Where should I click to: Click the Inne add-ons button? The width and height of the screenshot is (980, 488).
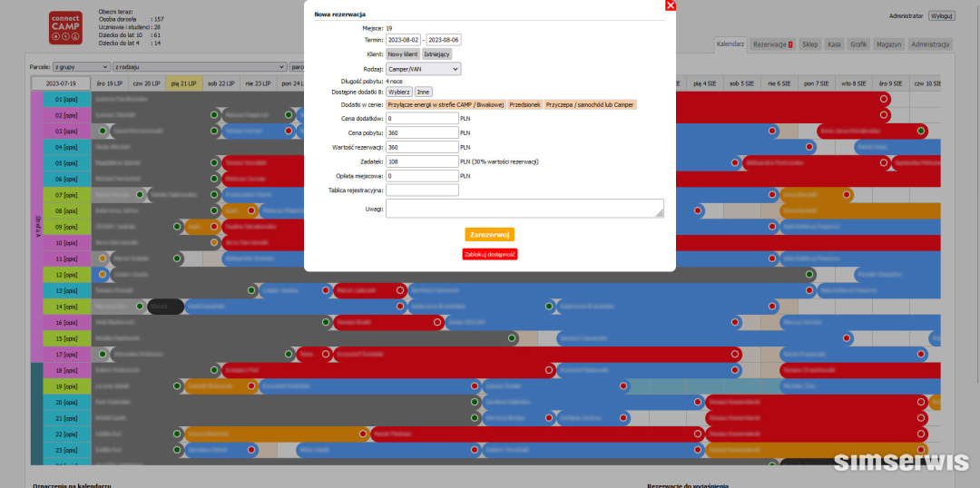pyautogui.click(x=424, y=92)
